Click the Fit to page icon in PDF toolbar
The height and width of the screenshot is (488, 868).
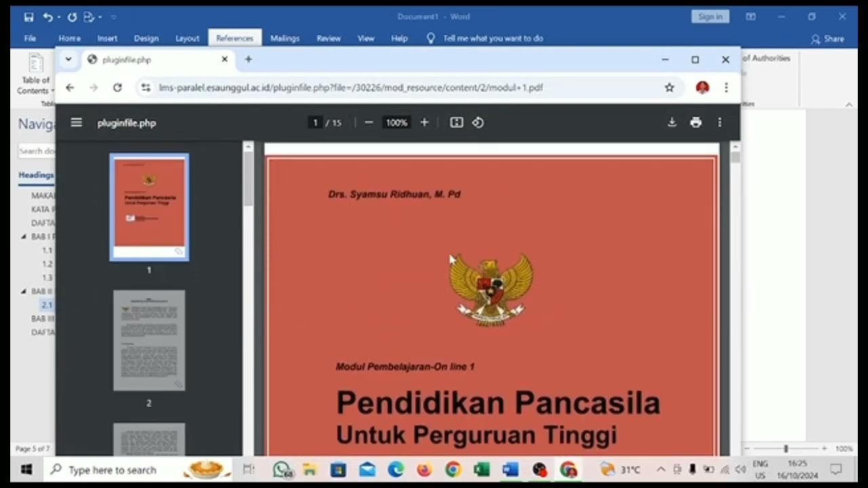pos(456,123)
